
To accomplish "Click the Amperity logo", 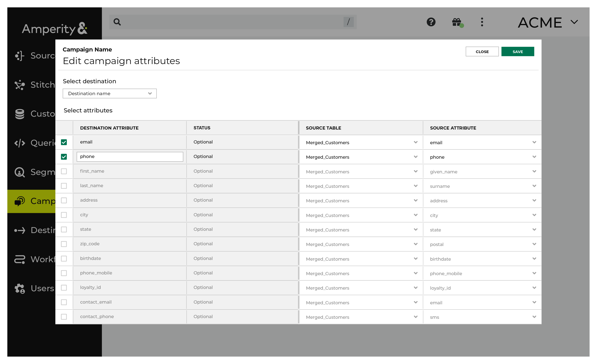I will click(54, 29).
